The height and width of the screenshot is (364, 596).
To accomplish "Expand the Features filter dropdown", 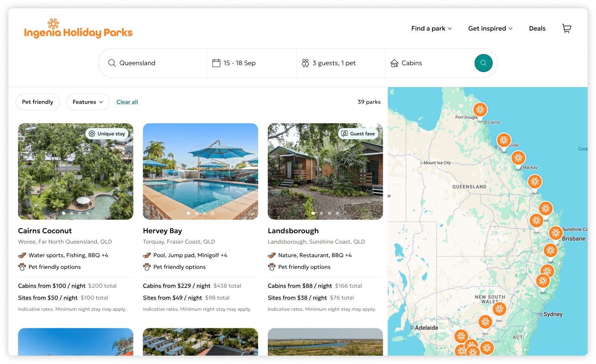I will click(88, 102).
